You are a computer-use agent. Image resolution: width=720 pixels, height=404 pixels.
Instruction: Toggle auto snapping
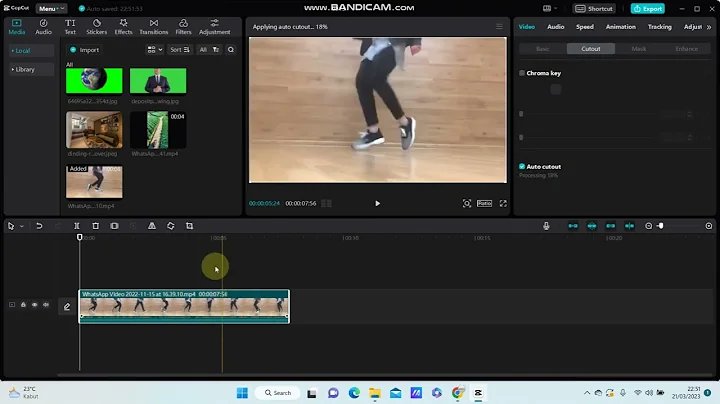(591, 226)
